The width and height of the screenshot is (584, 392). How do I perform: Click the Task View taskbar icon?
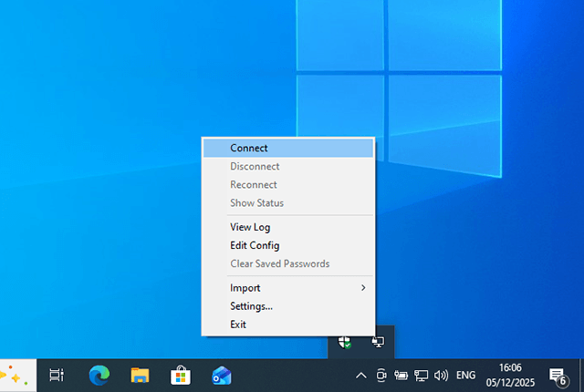[57, 375]
